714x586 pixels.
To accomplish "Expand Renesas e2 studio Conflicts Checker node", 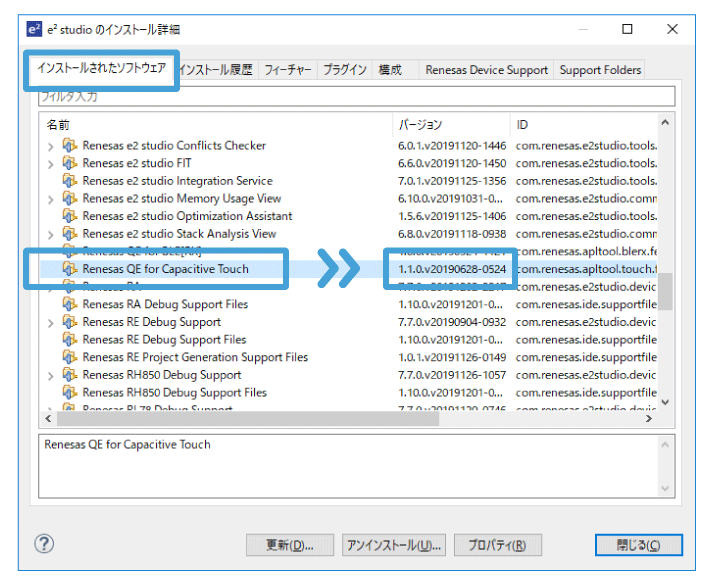I will 51,146.
